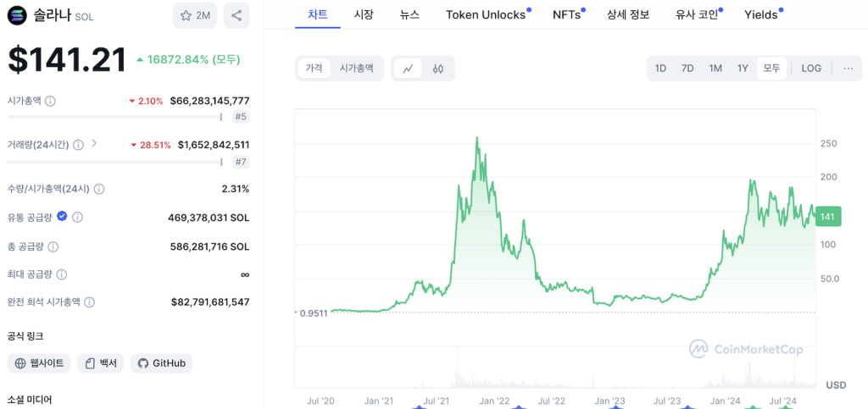Click the $66,283,145,777 market cap value
Screen dimensions: 868x409
[x=210, y=101]
